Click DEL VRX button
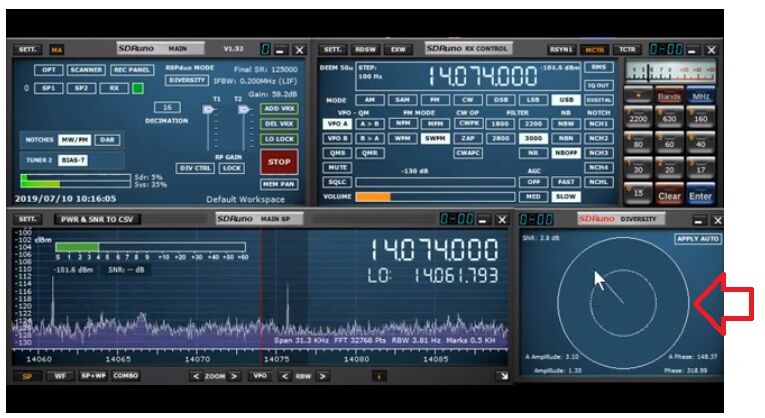Screen dimensions: 765x418 (279, 124)
